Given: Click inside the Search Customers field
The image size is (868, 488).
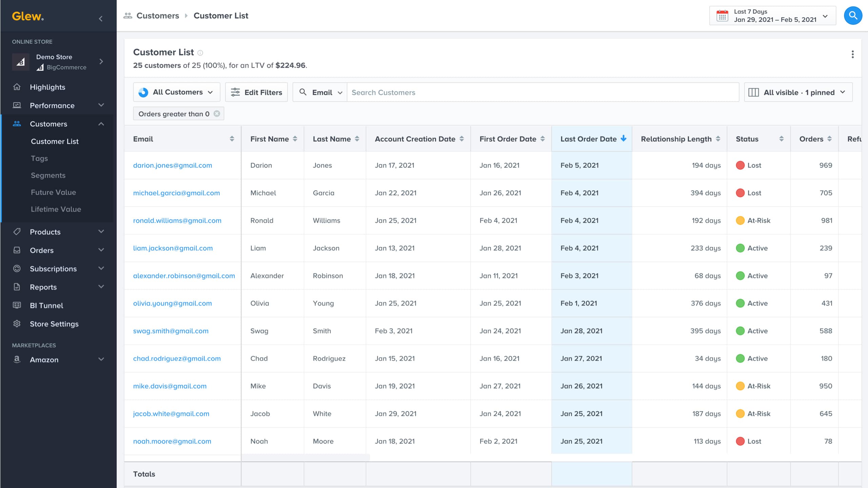Looking at the screenshot, I should tap(542, 92).
